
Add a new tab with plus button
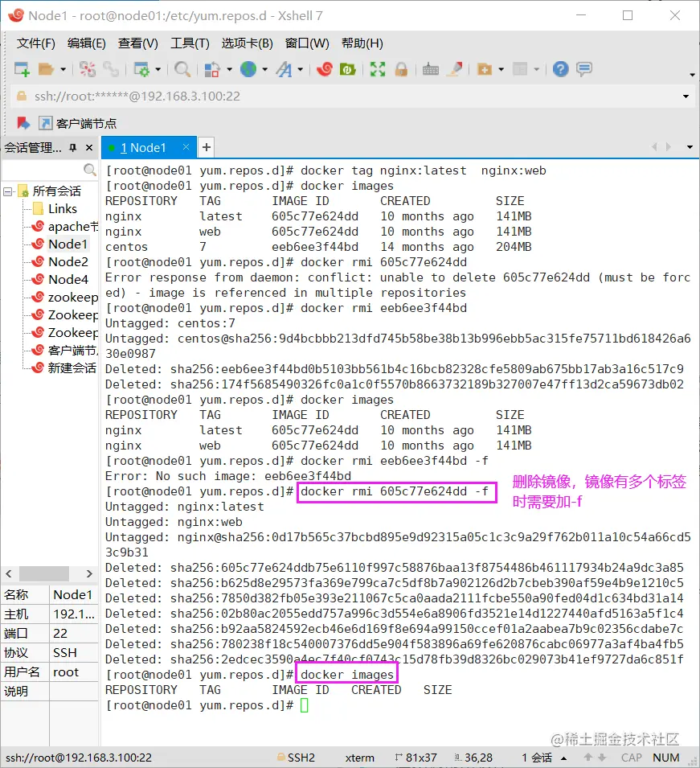click(x=207, y=147)
